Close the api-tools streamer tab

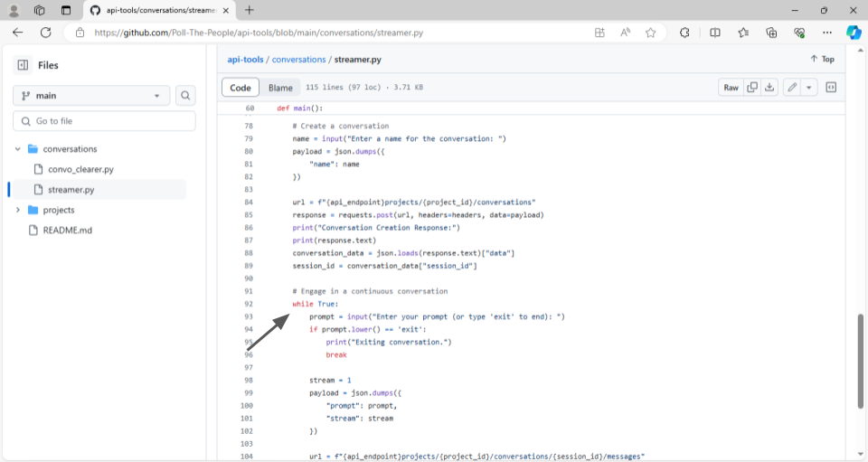click(226, 11)
